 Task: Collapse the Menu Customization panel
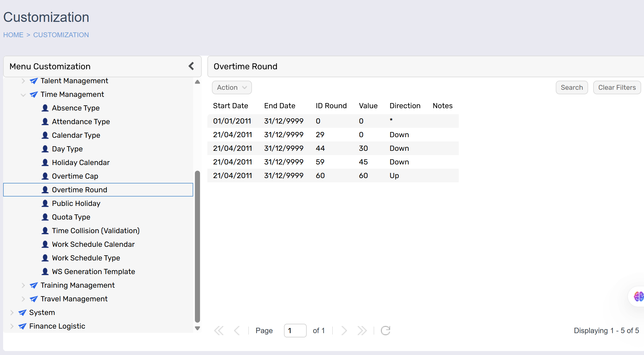(191, 66)
